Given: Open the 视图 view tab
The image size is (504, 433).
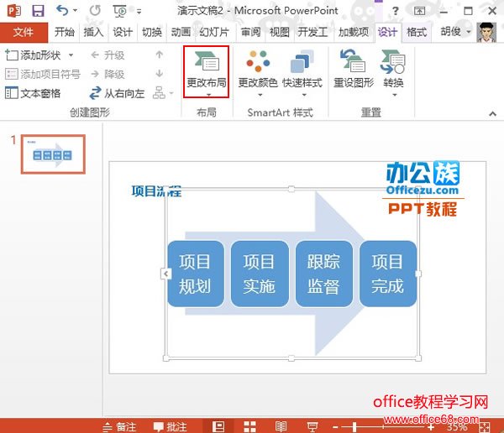Looking at the screenshot, I should click(280, 32).
